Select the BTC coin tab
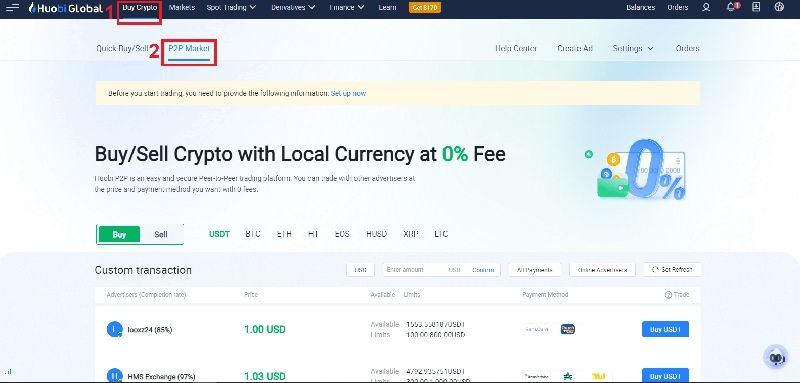 (x=253, y=234)
